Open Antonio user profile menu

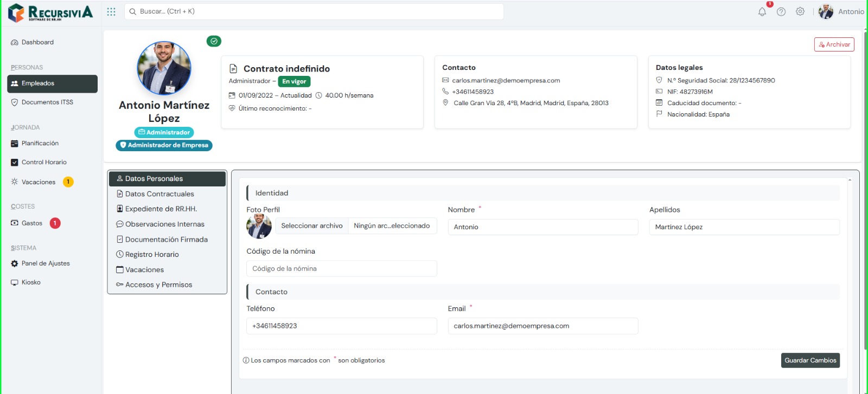pos(841,11)
